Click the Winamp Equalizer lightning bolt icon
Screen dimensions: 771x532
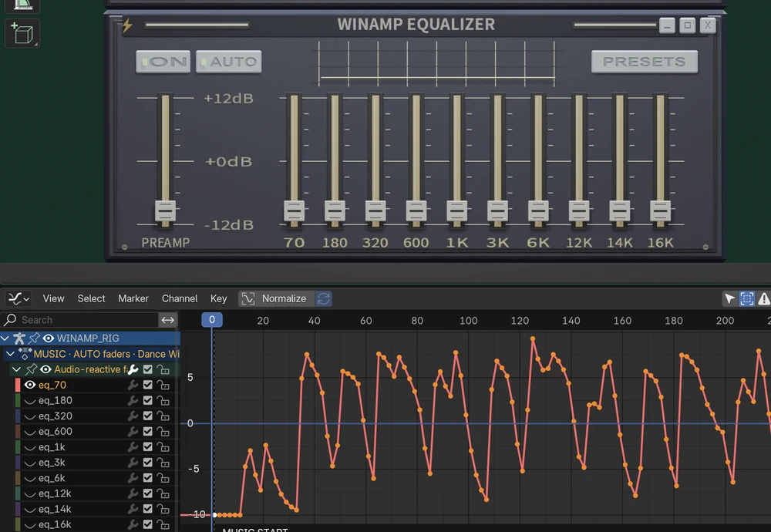click(127, 25)
